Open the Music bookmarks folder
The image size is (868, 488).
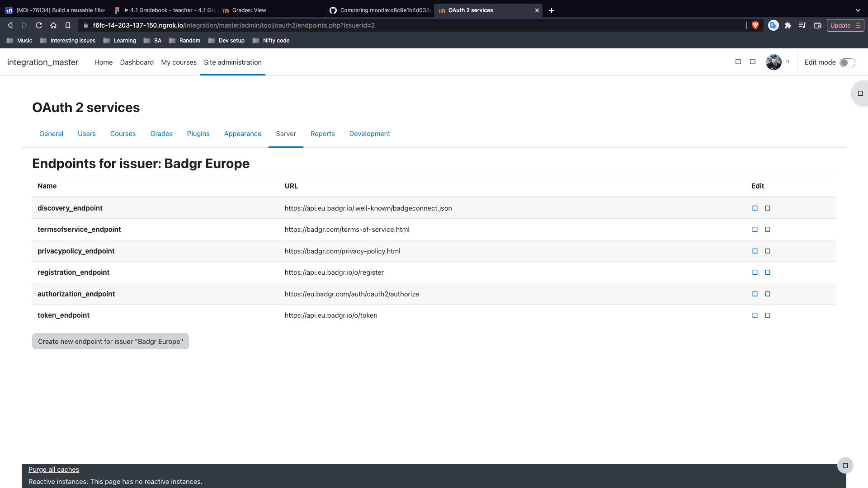[x=19, y=41]
